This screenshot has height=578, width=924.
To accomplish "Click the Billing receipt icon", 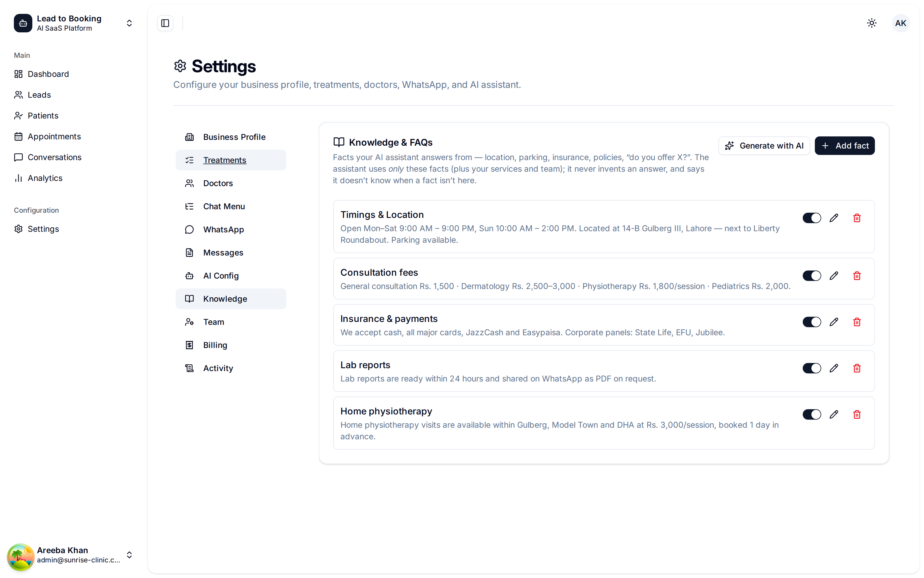I will (x=189, y=345).
